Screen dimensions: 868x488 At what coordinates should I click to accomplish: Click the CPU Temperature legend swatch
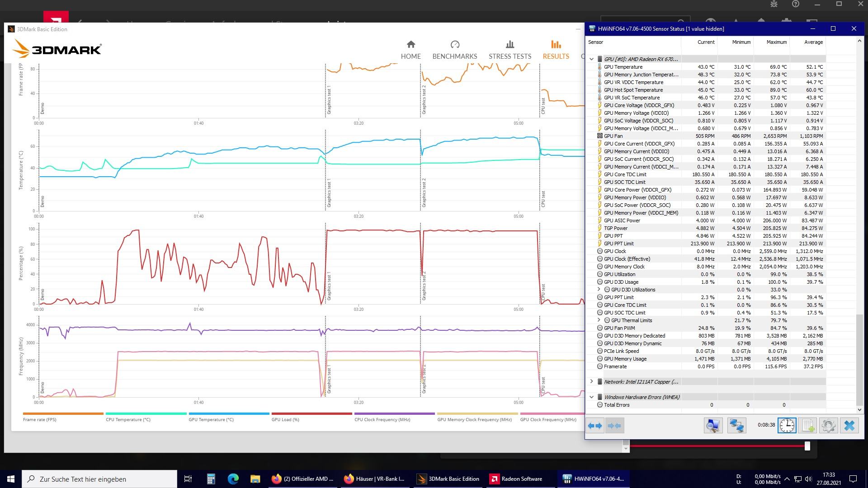(146, 413)
